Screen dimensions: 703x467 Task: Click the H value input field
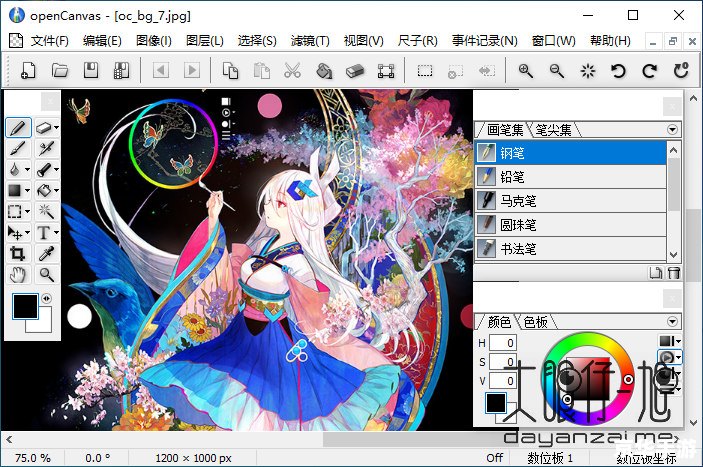503,344
